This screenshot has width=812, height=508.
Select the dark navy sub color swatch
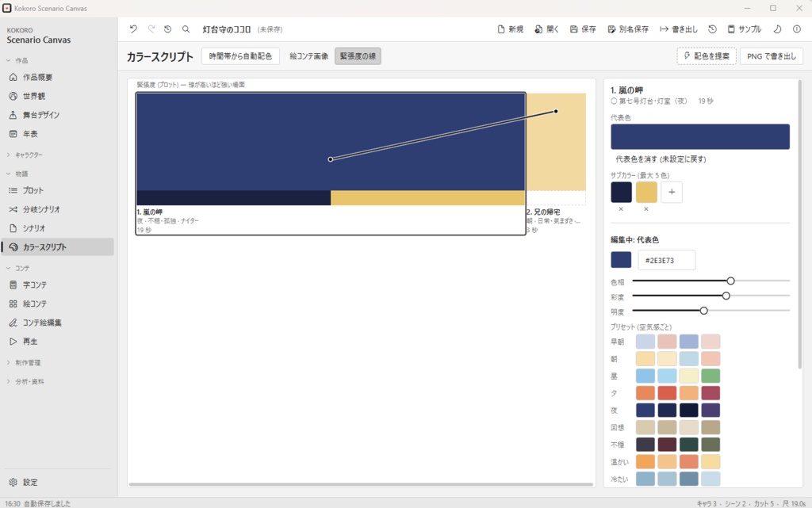click(621, 192)
